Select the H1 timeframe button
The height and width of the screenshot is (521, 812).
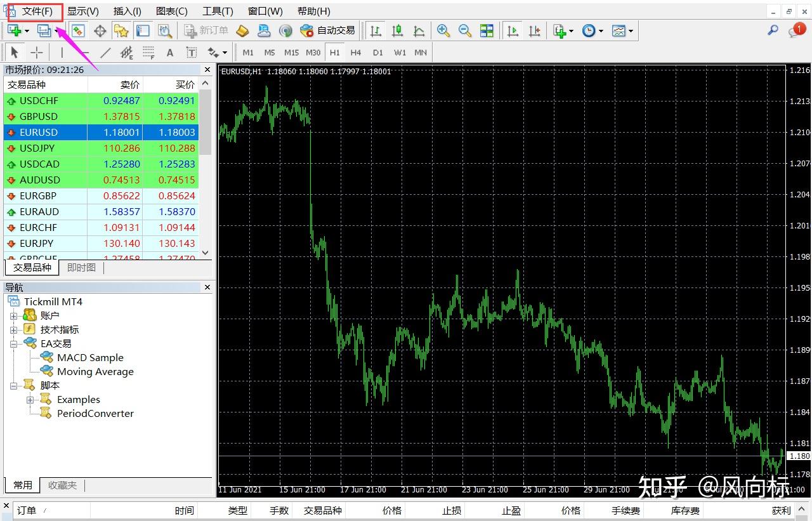335,53
